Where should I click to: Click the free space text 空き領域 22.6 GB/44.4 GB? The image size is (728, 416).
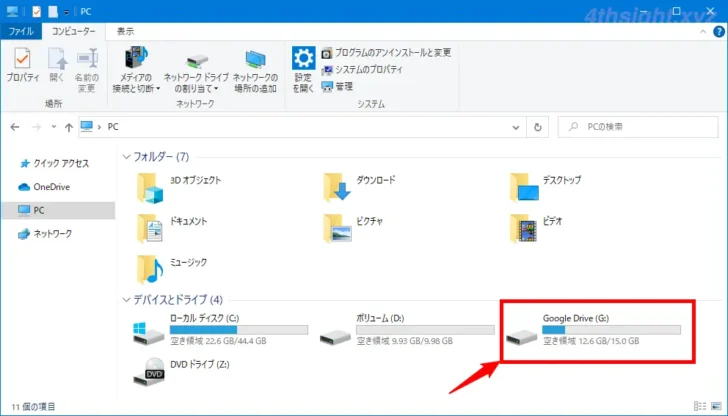point(218,341)
